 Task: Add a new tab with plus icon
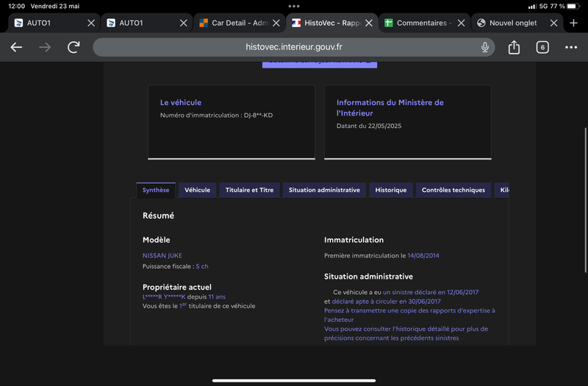(573, 23)
